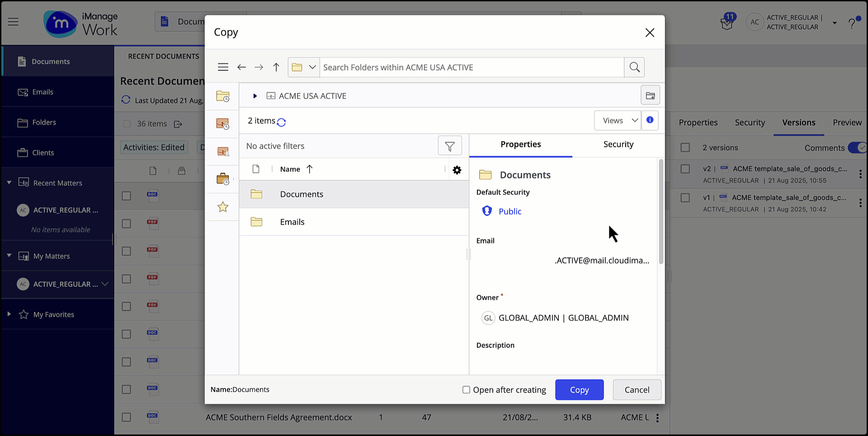Collapse the My Matters section
The height and width of the screenshot is (436, 868).
(x=9, y=256)
